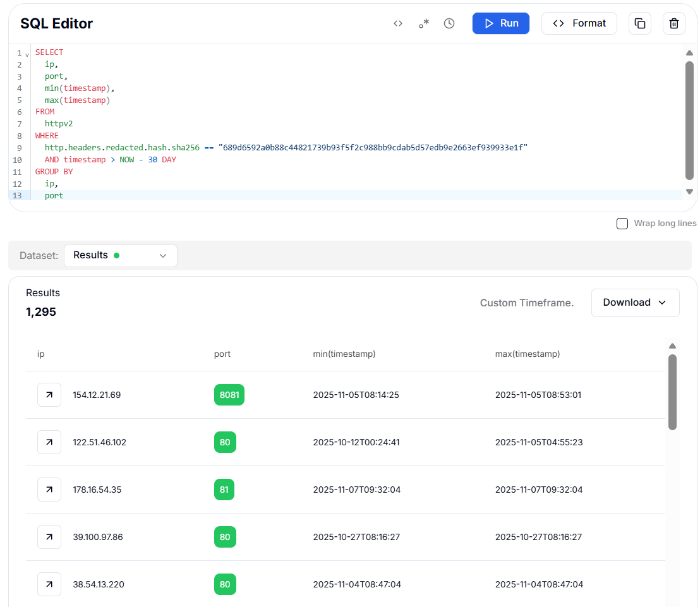Screen dimensions: 700x607
Task: Collapse the code fold arrow on line 1
Action: point(27,54)
